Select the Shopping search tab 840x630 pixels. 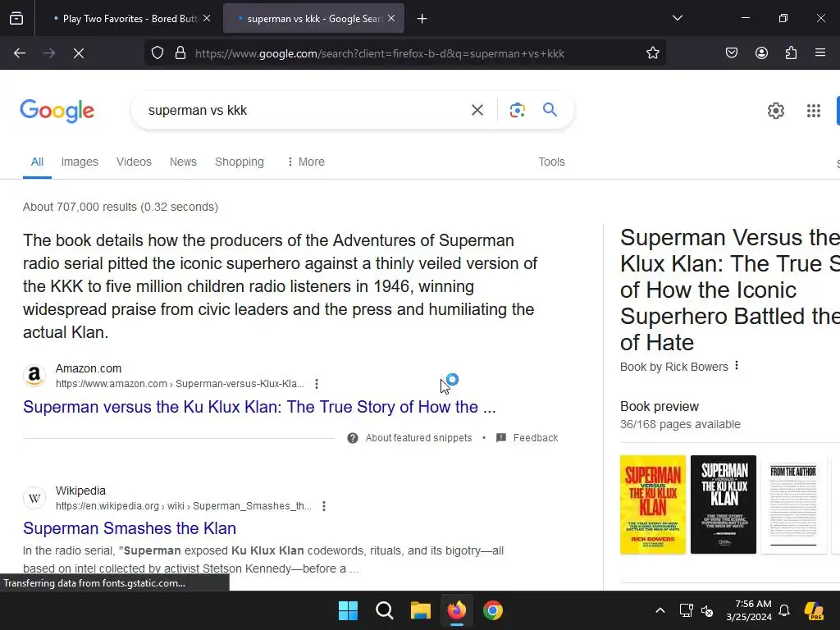coord(240,162)
